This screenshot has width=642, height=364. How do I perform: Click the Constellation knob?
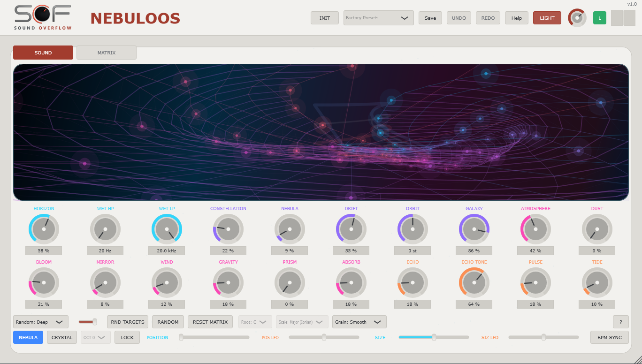click(x=228, y=229)
